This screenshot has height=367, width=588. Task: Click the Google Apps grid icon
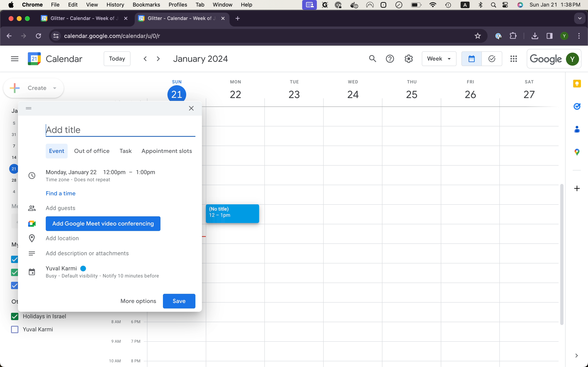[x=513, y=58]
